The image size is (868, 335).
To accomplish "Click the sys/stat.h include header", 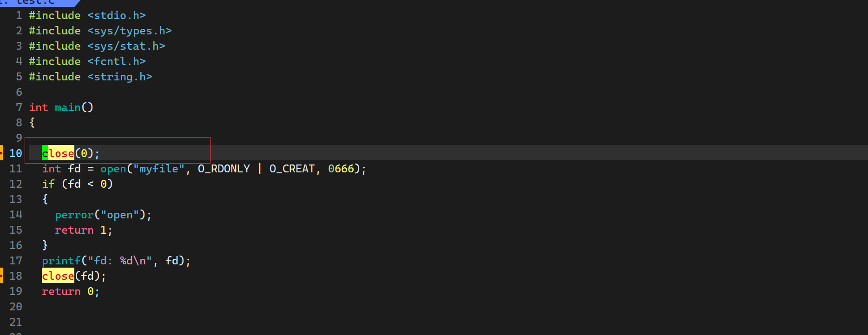I will click(x=126, y=46).
